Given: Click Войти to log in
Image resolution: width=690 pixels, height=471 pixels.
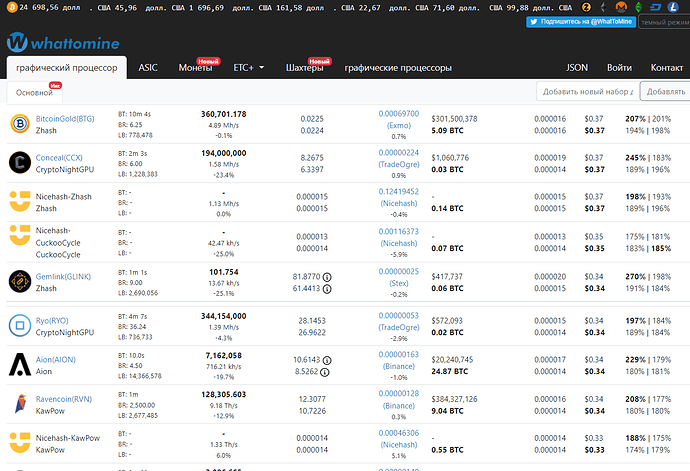Looking at the screenshot, I should click(619, 67).
